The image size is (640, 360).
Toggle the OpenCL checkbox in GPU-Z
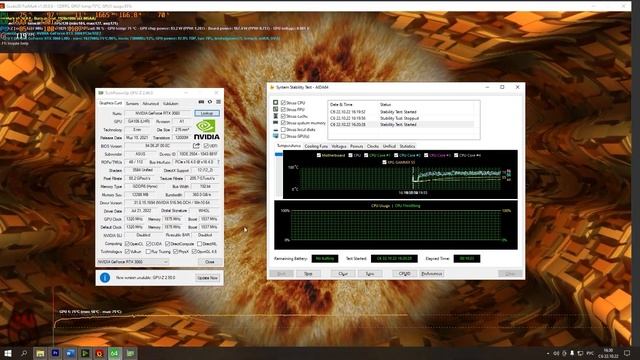(127, 244)
